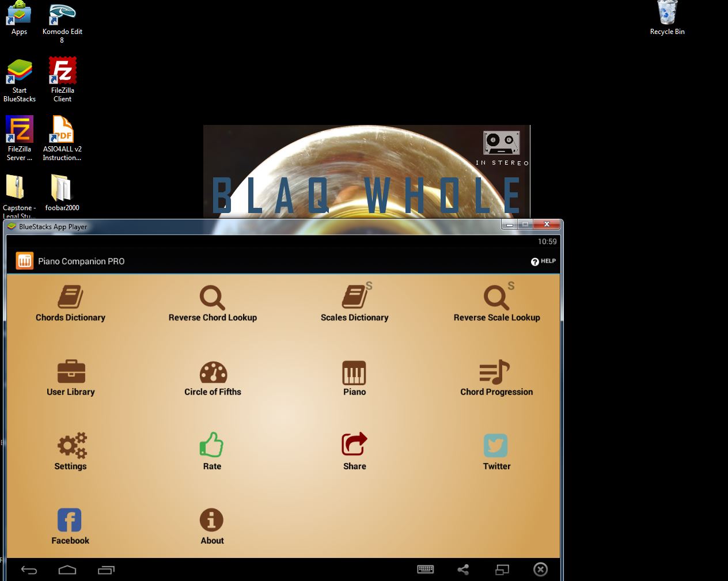
Task: Open the Scales Dictionary
Action: tap(355, 303)
